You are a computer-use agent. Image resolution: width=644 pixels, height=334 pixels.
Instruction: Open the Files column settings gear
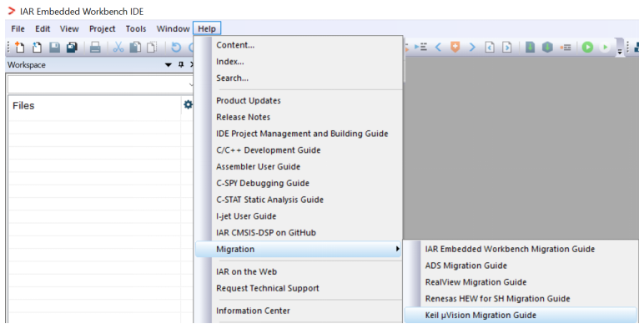point(188,105)
